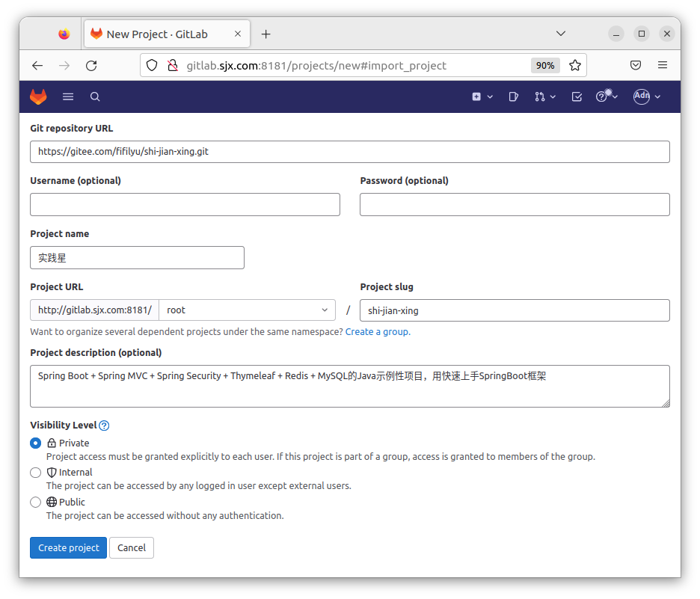The width and height of the screenshot is (700, 599).
Task: Open the To-Do list checkmark icon
Action: (577, 96)
